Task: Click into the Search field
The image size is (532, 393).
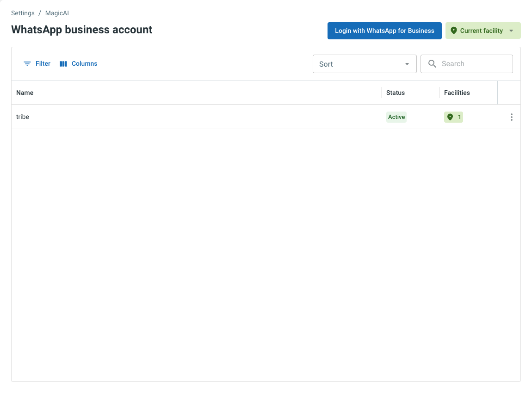Action: pos(466,64)
